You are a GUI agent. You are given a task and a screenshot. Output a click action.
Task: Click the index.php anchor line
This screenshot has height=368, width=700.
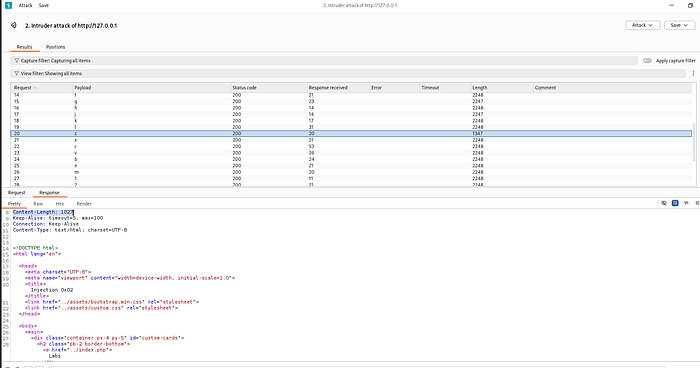(77, 350)
